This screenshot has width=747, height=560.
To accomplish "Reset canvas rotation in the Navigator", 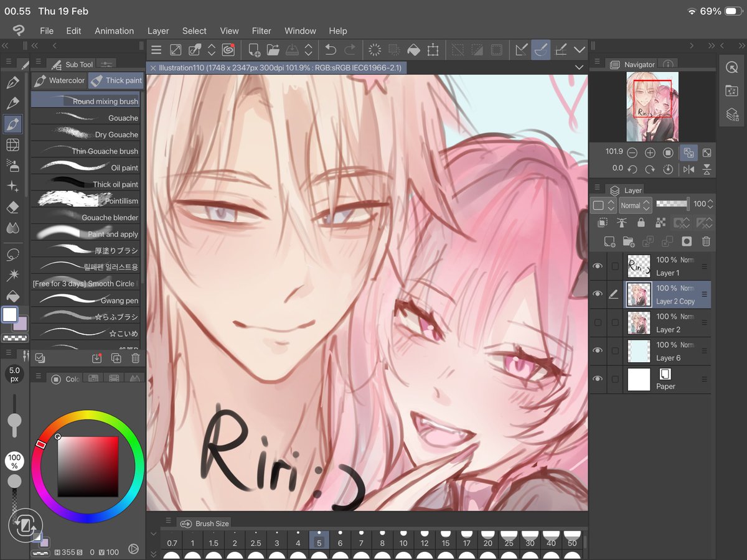I will click(669, 169).
